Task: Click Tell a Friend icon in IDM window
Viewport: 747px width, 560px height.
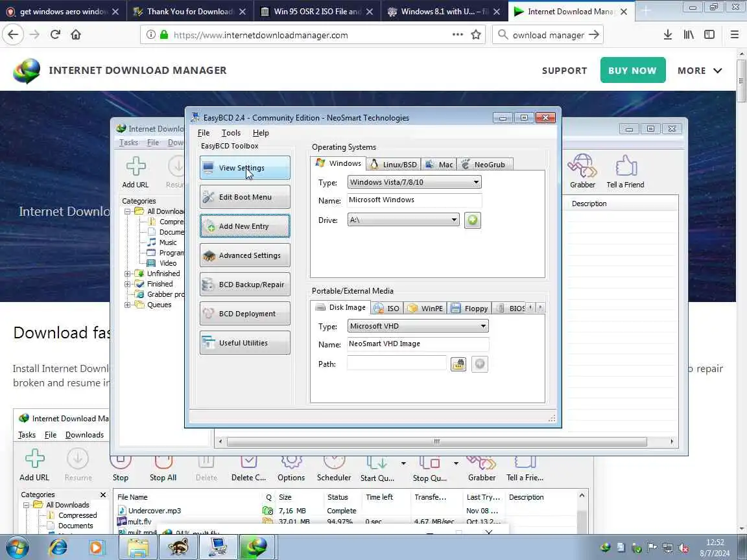Action: tap(625, 171)
